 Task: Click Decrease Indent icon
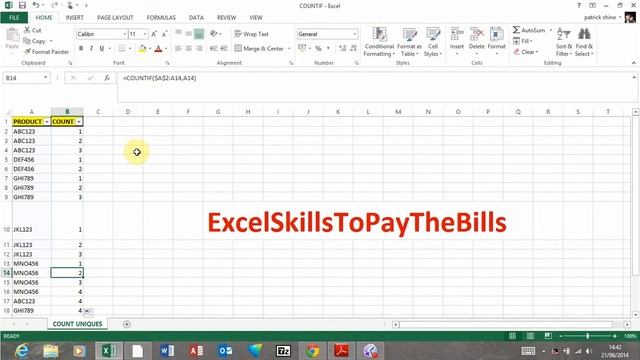(x=213, y=49)
